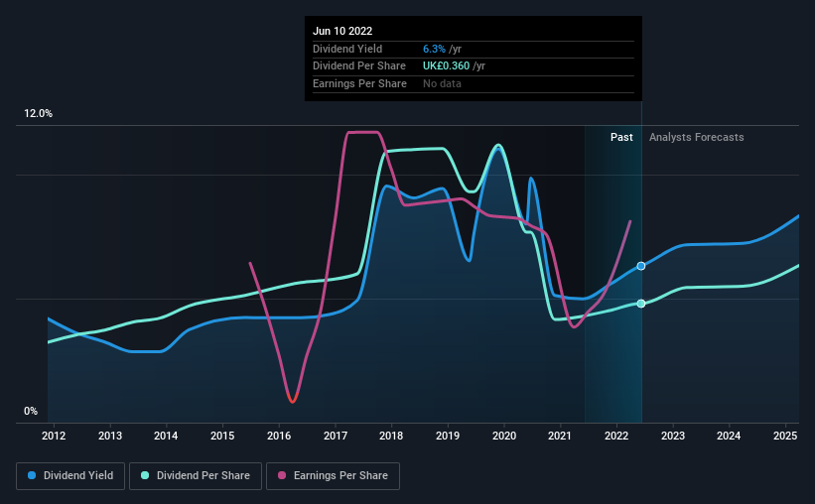815x504 pixels.
Task: Select the 2013 x-axis label
Action: tap(110, 436)
